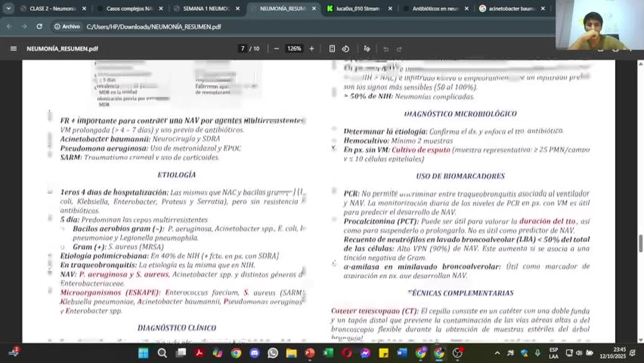Go back with browser back arrow

pos(10,26)
